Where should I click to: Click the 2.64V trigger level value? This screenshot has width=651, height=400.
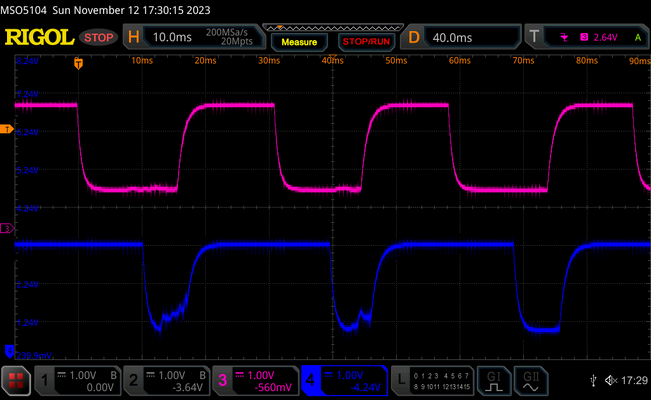(605, 37)
